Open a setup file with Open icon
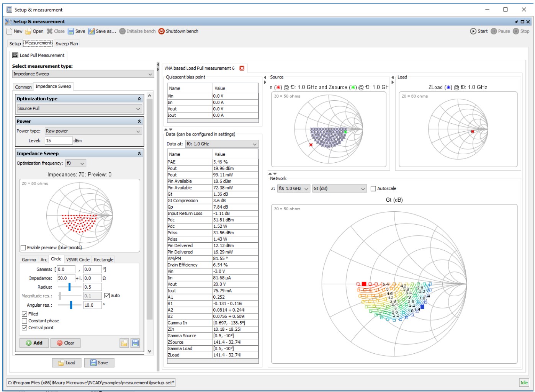535x392 pixels. [x=28, y=31]
